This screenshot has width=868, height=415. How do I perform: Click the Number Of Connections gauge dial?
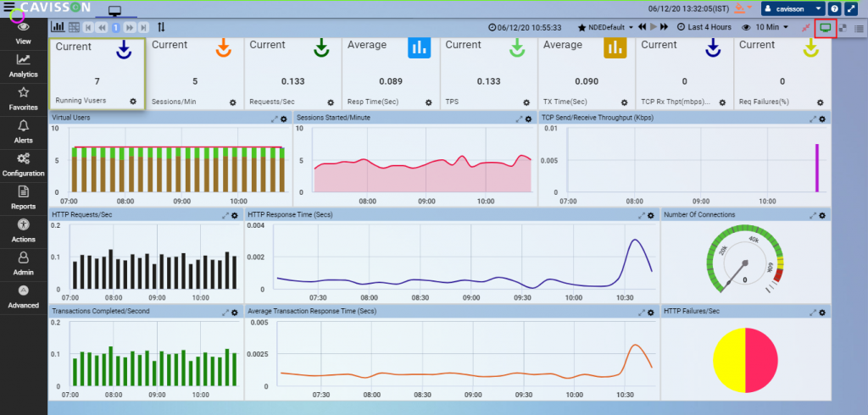(745, 259)
